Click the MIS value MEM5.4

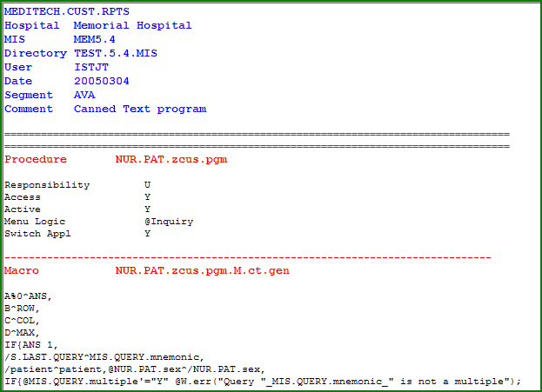94,39
